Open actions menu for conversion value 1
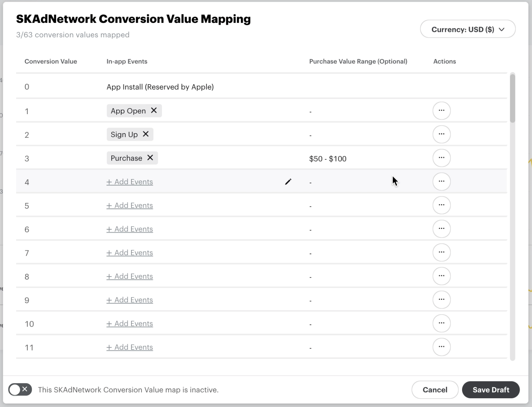 click(x=442, y=110)
